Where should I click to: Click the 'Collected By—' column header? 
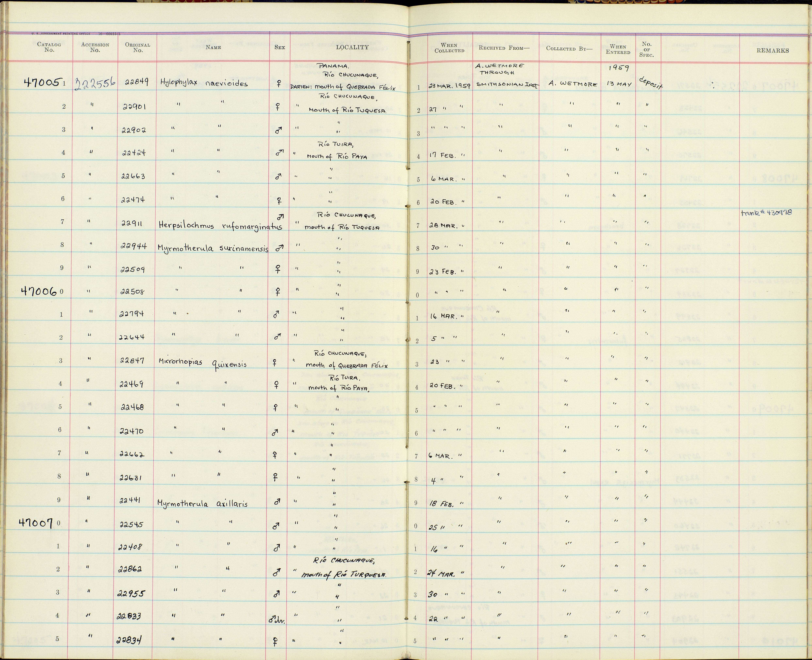pos(569,48)
